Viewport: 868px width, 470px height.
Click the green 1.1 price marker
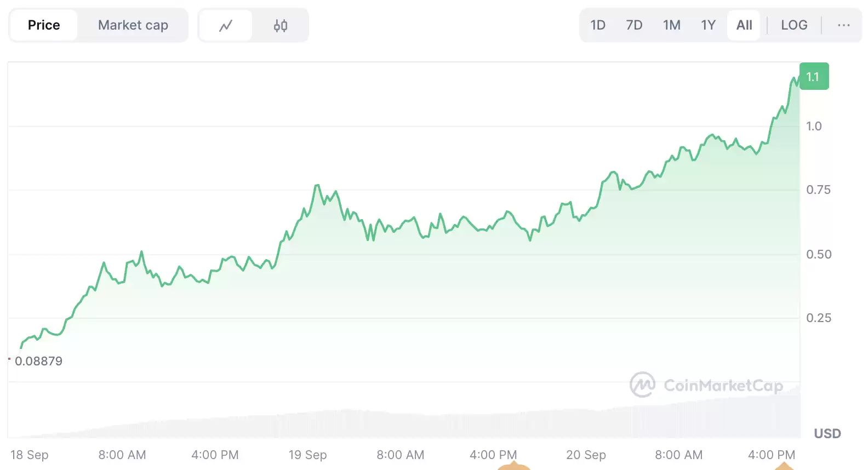pyautogui.click(x=814, y=76)
